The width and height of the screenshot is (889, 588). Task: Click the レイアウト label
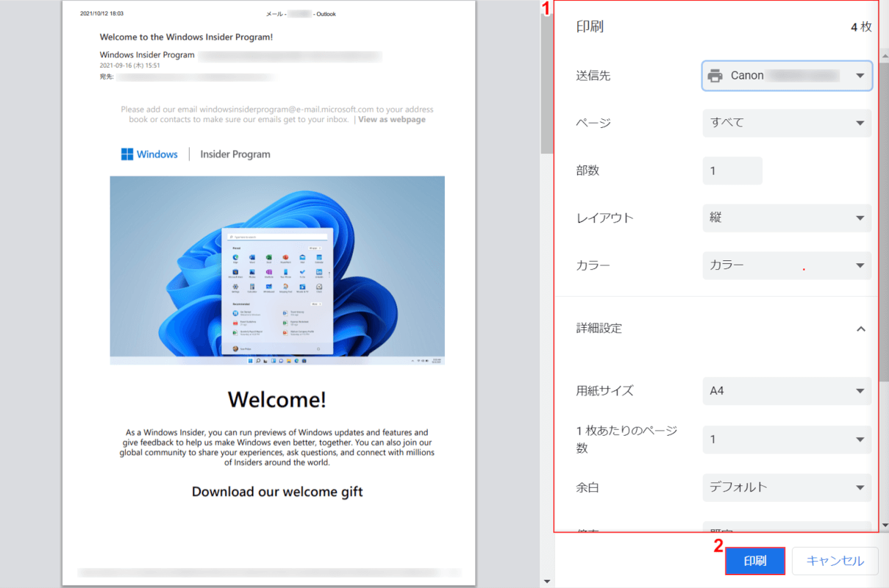pyautogui.click(x=605, y=218)
